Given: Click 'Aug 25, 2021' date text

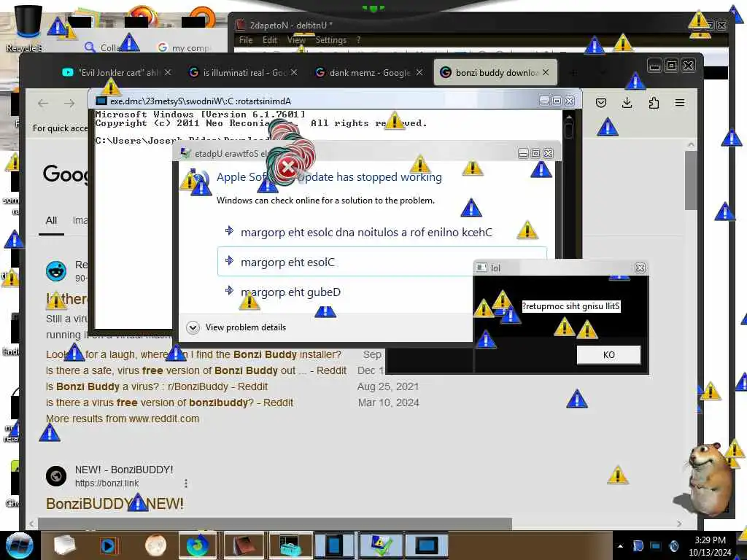Looking at the screenshot, I should [x=388, y=386].
